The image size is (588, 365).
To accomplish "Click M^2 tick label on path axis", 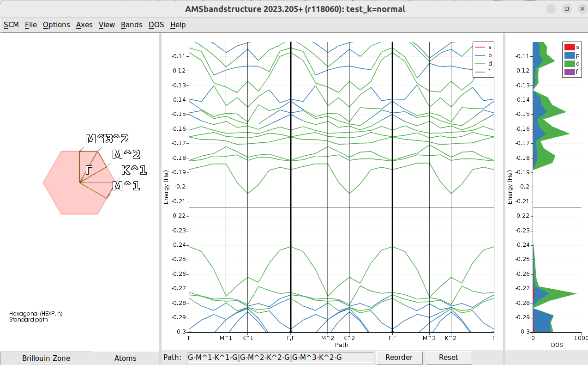I will click(x=327, y=338).
